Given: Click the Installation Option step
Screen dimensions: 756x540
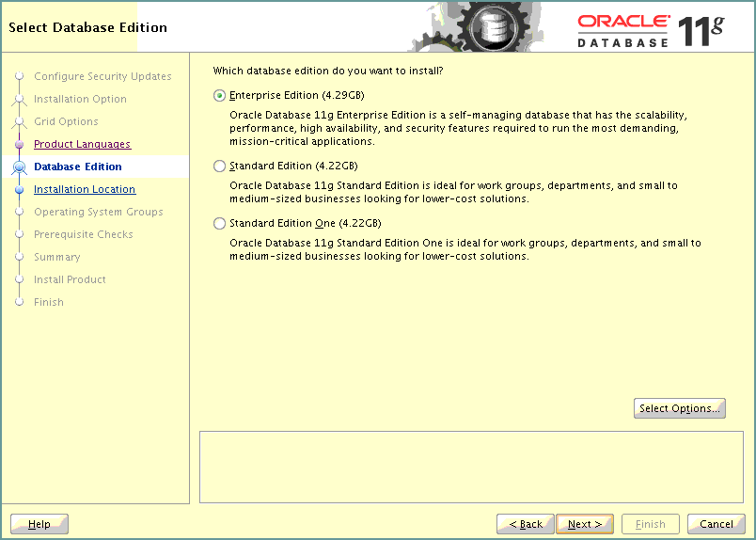Looking at the screenshot, I should (80, 99).
